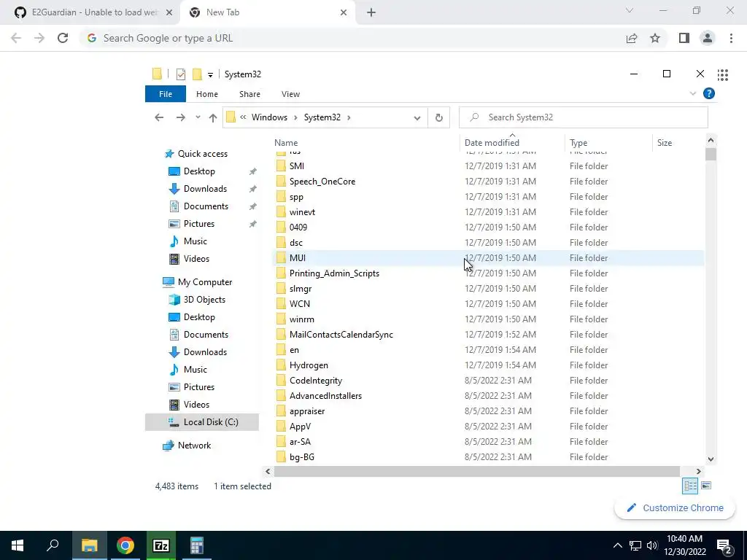Expand the ribbon with chevron
Image resolution: width=747 pixels, height=560 pixels.
point(693,94)
